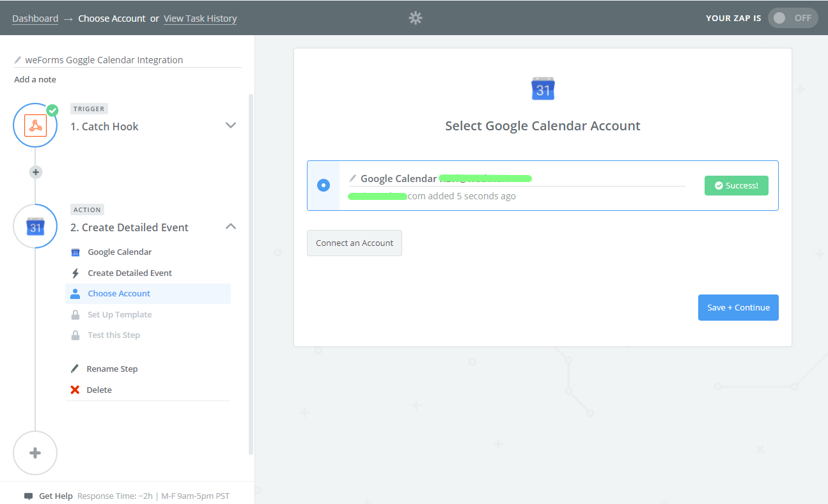
Task: Click pencil icon to rename Google Calendar account
Action: 352,178
